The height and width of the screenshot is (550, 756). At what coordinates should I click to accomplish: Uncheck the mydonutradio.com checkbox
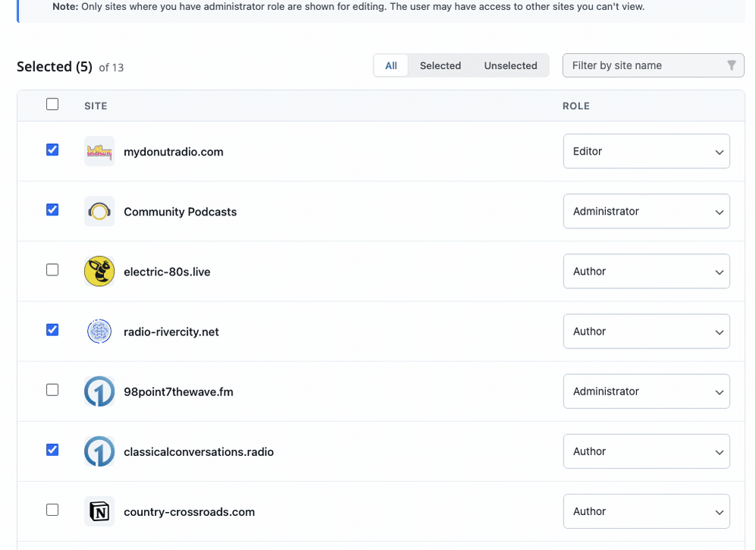[52, 150]
